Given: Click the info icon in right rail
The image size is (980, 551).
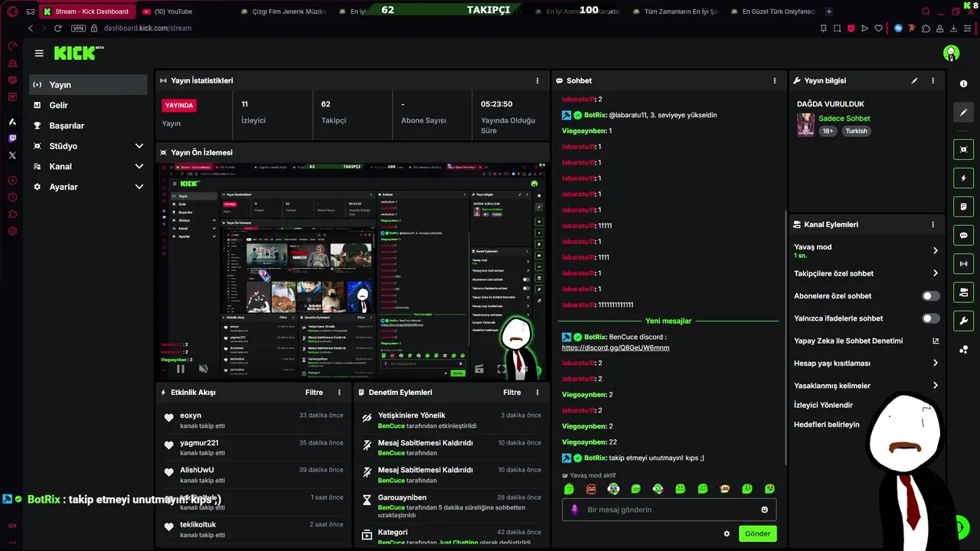Looking at the screenshot, I should pos(963,83).
